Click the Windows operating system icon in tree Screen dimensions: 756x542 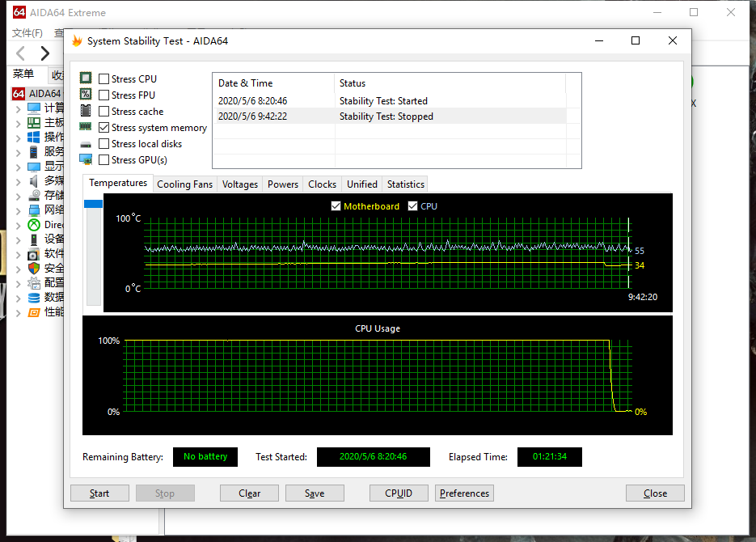click(34, 137)
